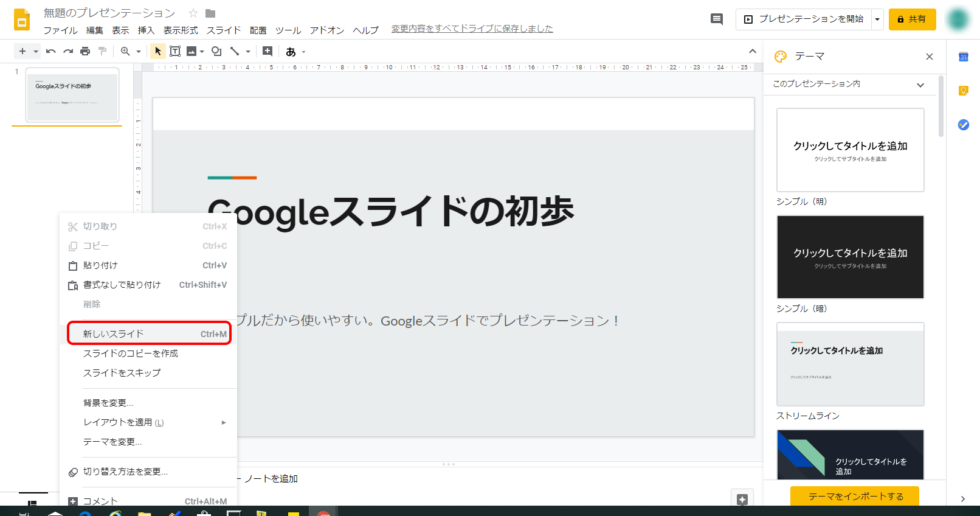Open the Google Slides home icon

point(22,19)
